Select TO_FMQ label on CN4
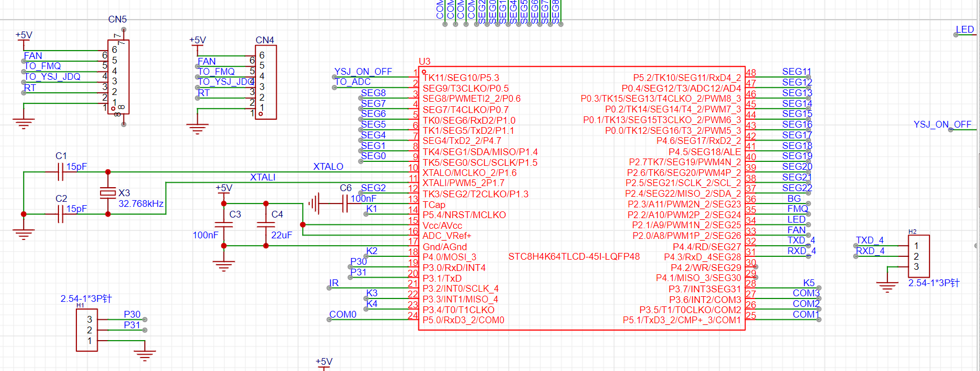Image resolution: width=980 pixels, height=371 pixels. click(x=216, y=71)
